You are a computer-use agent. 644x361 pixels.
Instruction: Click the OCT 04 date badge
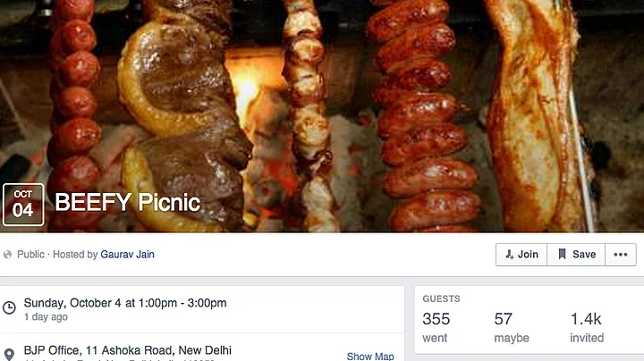click(23, 205)
